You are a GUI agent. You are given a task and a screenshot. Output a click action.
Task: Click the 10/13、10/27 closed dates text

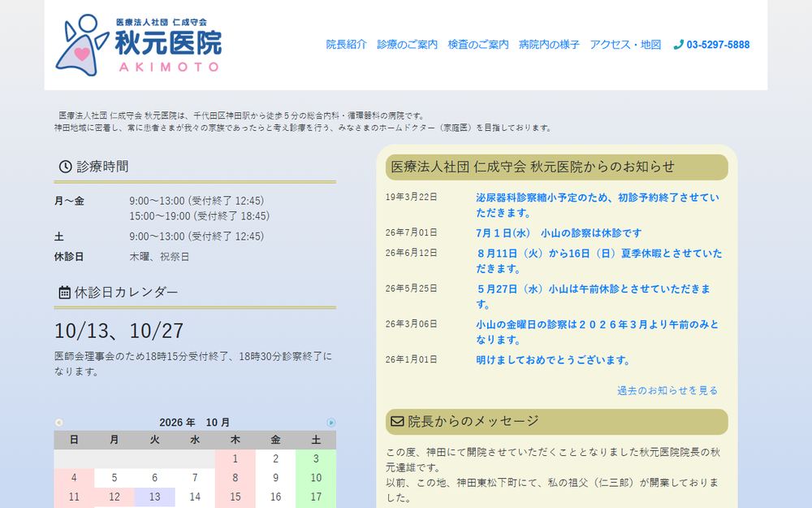click(x=119, y=331)
